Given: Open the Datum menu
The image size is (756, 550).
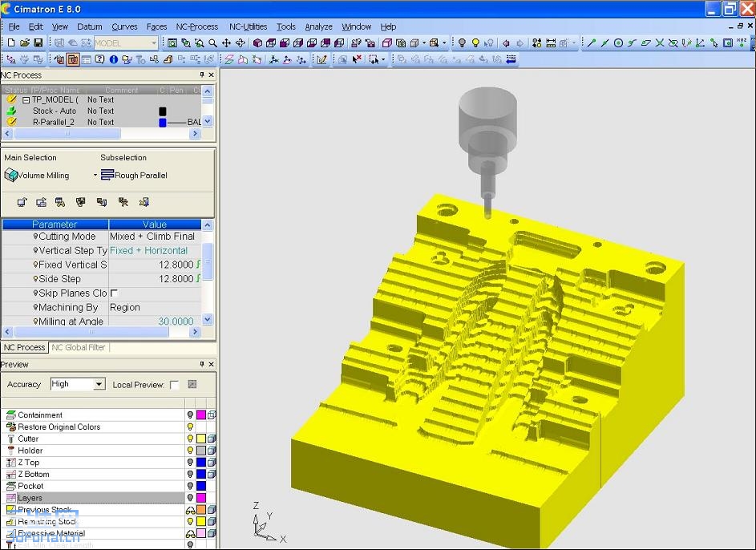Looking at the screenshot, I should [89, 26].
